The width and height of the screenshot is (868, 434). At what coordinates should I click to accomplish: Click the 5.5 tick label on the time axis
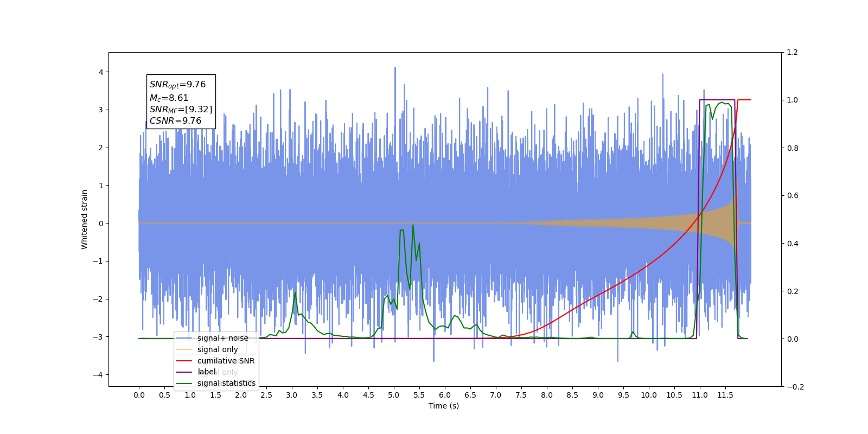click(x=419, y=395)
